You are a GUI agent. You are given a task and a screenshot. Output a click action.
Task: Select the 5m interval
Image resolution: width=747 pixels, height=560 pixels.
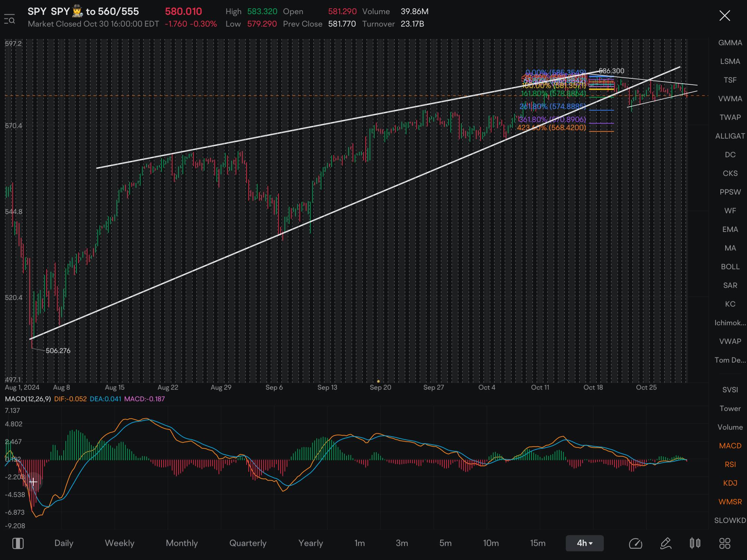pos(445,543)
